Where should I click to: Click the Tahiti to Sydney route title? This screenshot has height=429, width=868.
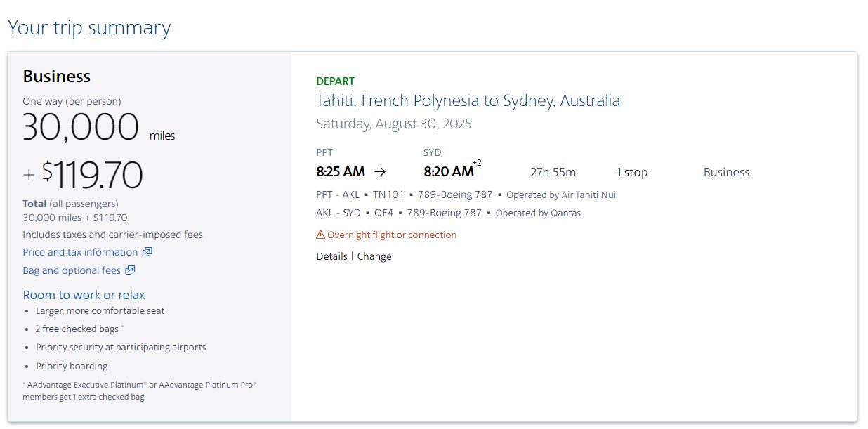[468, 100]
